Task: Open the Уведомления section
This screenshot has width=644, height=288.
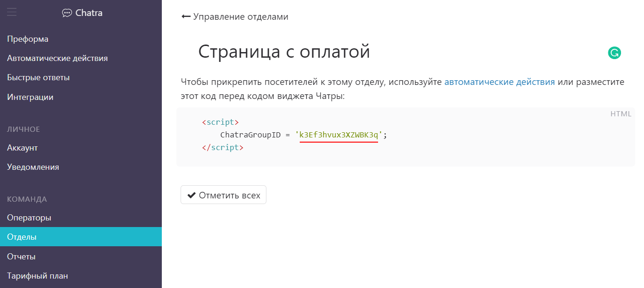Action: pyautogui.click(x=33, y=167)
